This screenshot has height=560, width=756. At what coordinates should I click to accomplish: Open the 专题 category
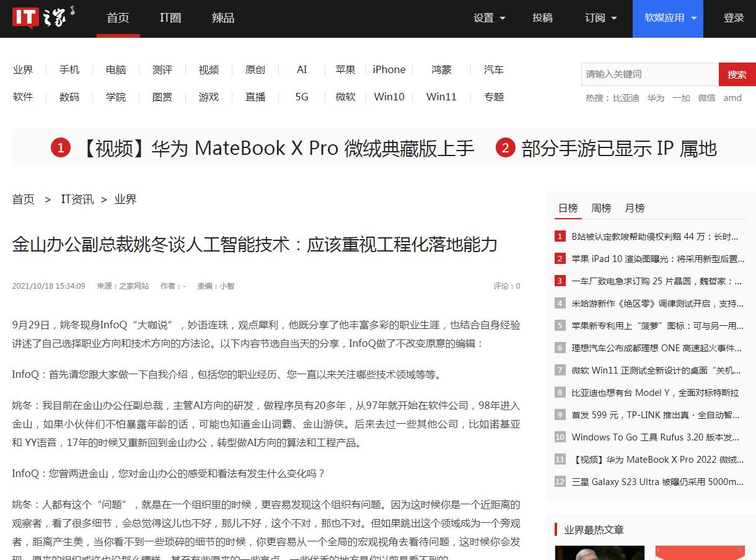[494, 97]
